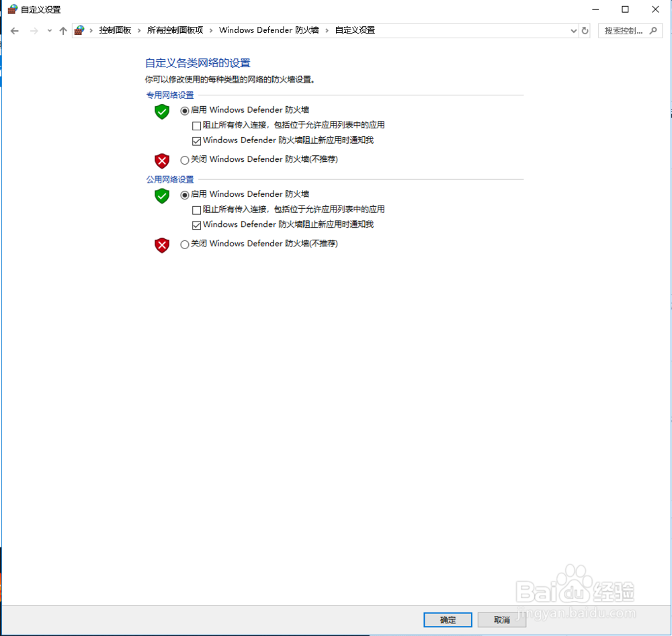Expand the chevron after 所有控制面板项
Screen dimensions: 672x636
211,30
